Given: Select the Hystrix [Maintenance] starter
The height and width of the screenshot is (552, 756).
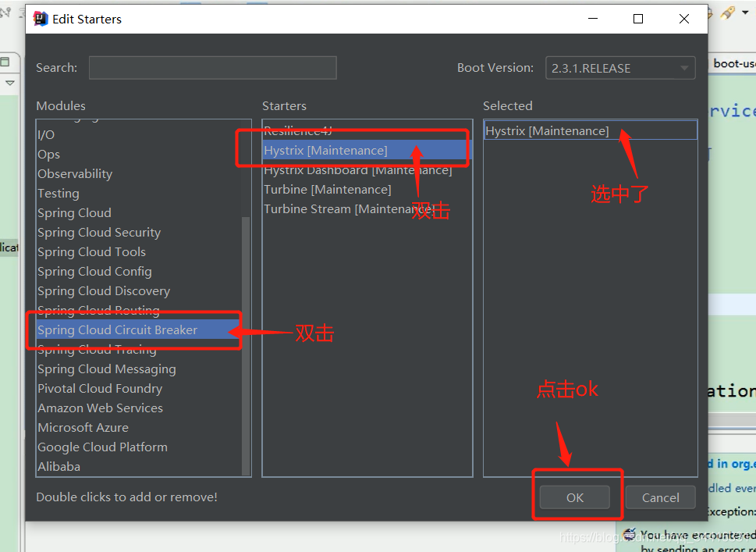Looking at the screenshot, I should [367, 151].
